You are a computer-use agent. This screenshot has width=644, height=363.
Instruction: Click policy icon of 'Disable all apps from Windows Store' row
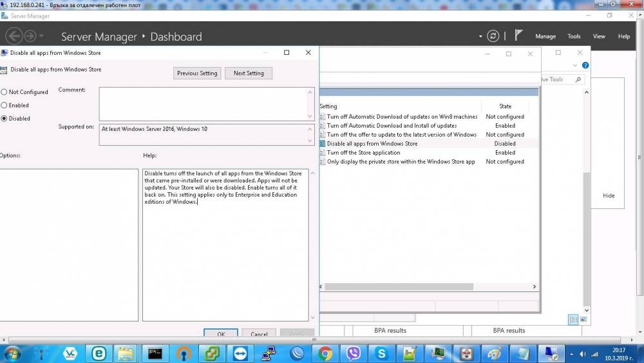pyautogui.click(x=323, y=144)
